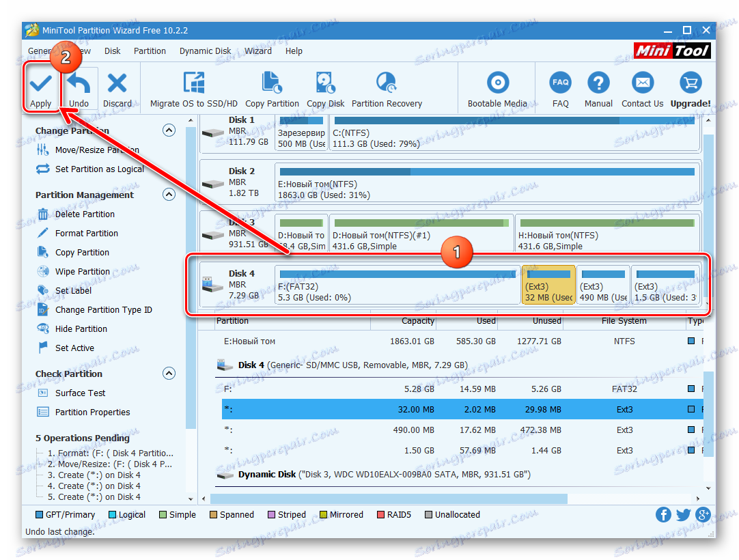The image size is (739, 560).
Task: Click the Undo arrow icon
Action: [x=79, y=84]
